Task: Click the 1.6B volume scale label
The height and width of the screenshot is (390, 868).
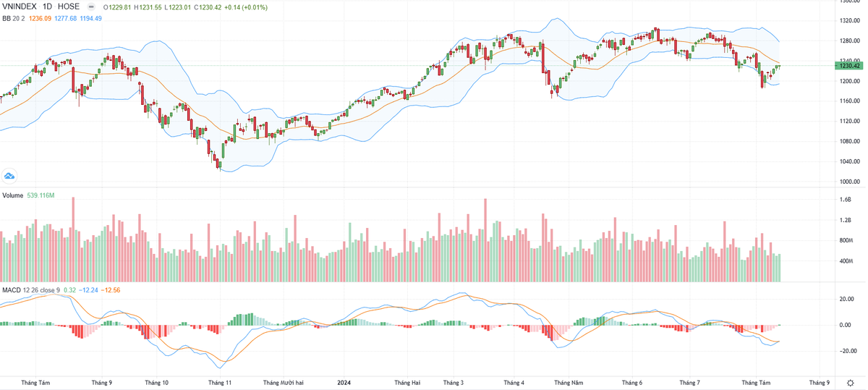Action: coord(845,199)
